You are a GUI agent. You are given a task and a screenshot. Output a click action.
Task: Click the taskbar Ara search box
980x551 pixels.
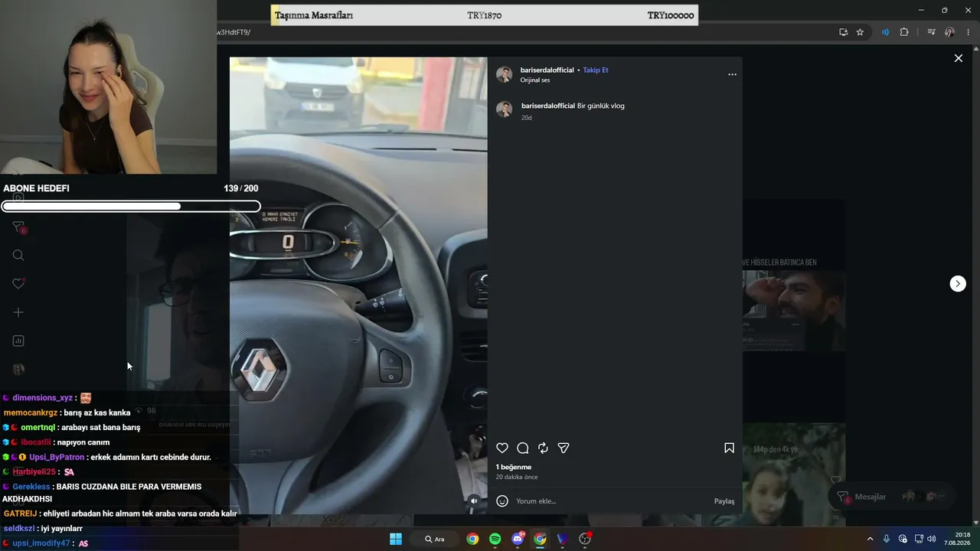(x=434, y=539)
